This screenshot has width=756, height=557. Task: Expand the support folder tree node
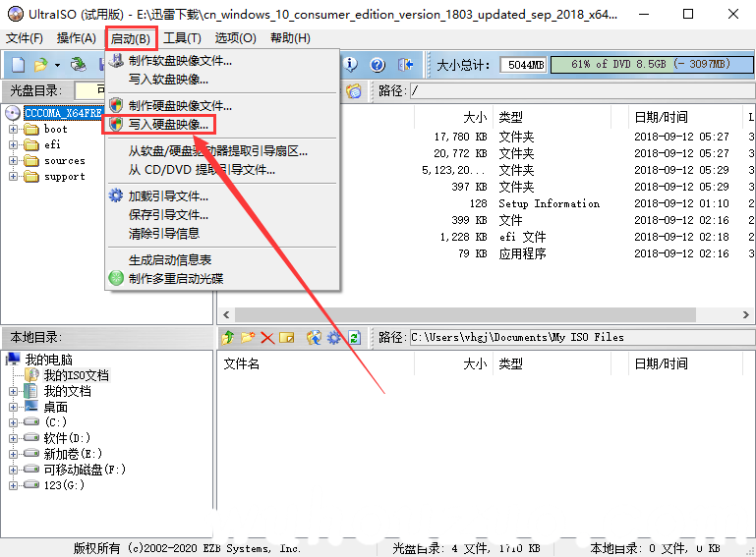[13, 177]
